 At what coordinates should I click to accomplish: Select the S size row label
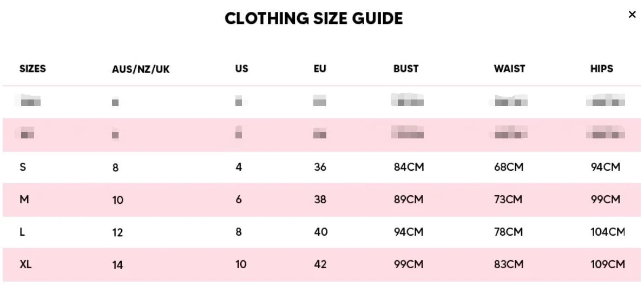point(23,167)
